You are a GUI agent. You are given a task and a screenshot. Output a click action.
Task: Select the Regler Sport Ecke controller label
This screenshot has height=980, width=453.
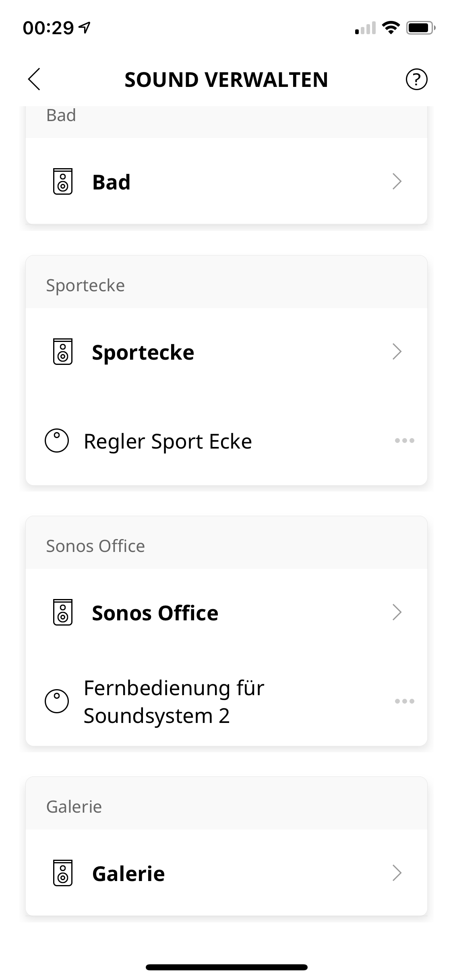coord(168,441)
